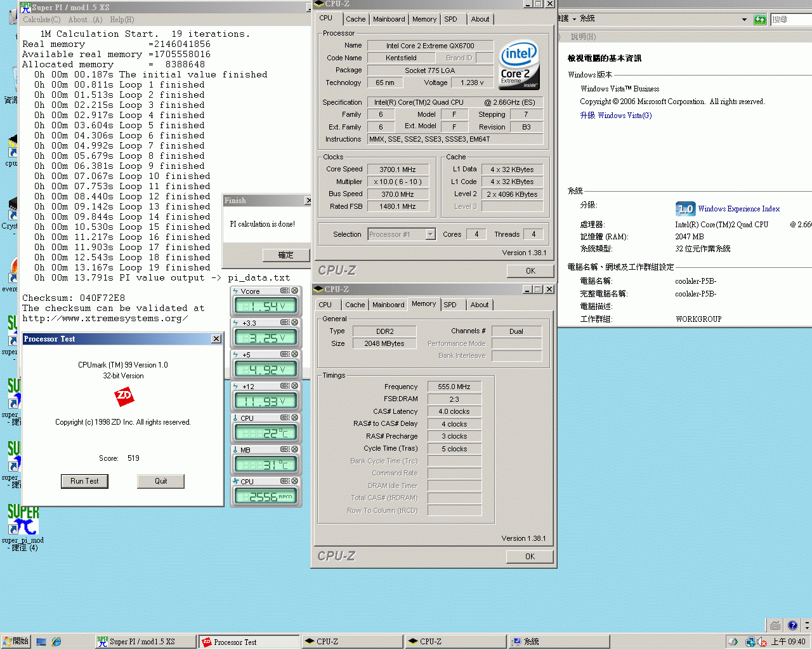Switch to Super PI taskbar button
Viewport: 812px width, 650px height.
tap(146, 642)
